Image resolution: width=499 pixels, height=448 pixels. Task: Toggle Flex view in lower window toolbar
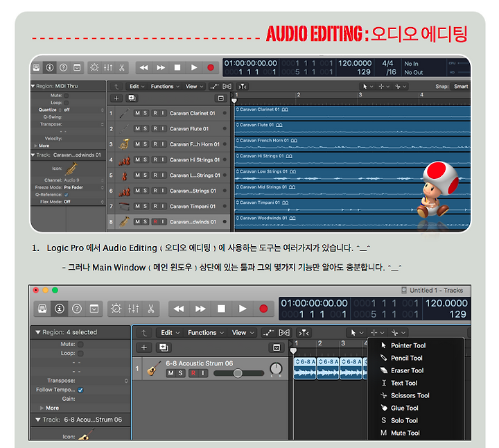(x=284, y=333)
